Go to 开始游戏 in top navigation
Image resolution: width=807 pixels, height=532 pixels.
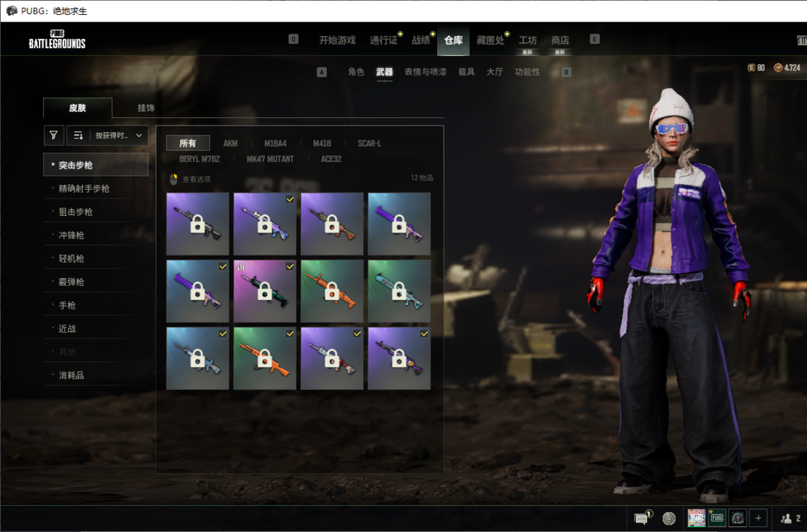337,40
